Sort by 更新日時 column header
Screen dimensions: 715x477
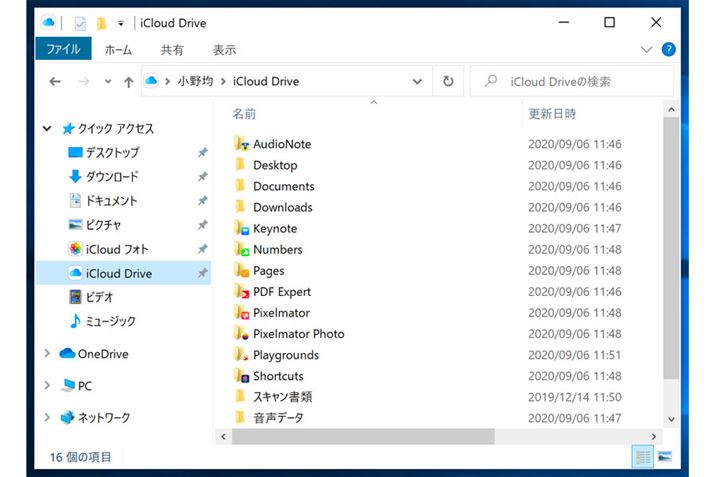click(552, 114)
